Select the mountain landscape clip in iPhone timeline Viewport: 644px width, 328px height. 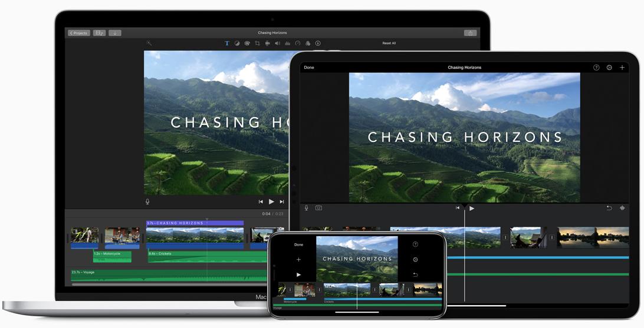(x=347, y=290)
